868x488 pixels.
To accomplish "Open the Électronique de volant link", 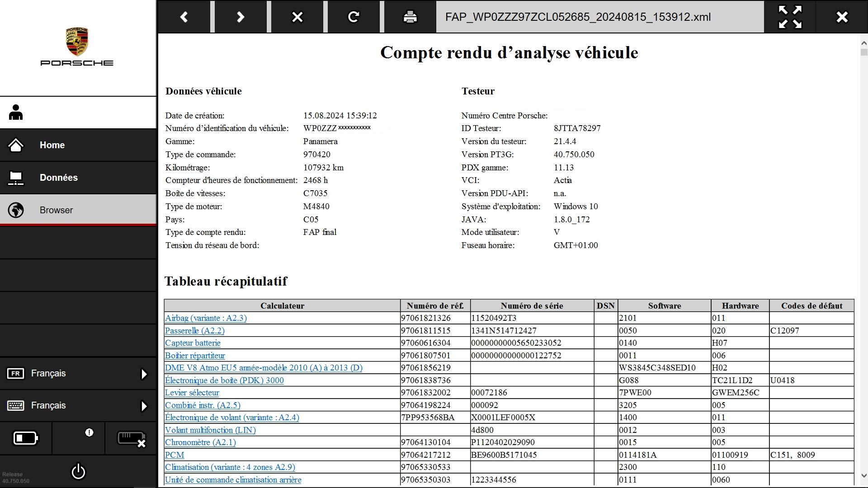I will [232, 418].
